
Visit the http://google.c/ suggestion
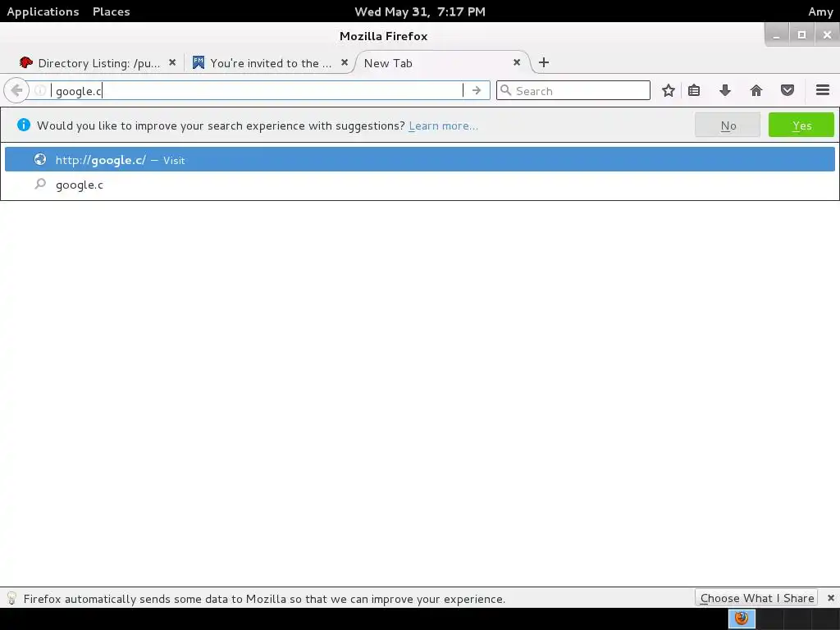pos(419,160)
